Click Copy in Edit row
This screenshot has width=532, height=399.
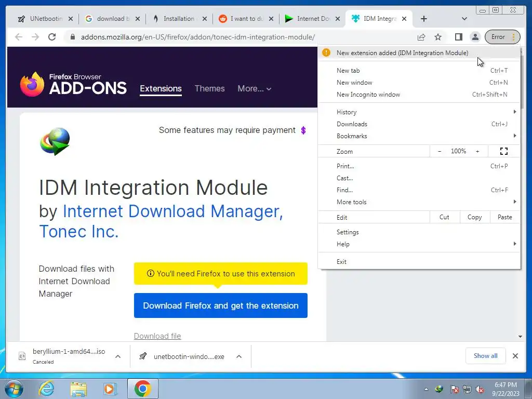[475, 217]
